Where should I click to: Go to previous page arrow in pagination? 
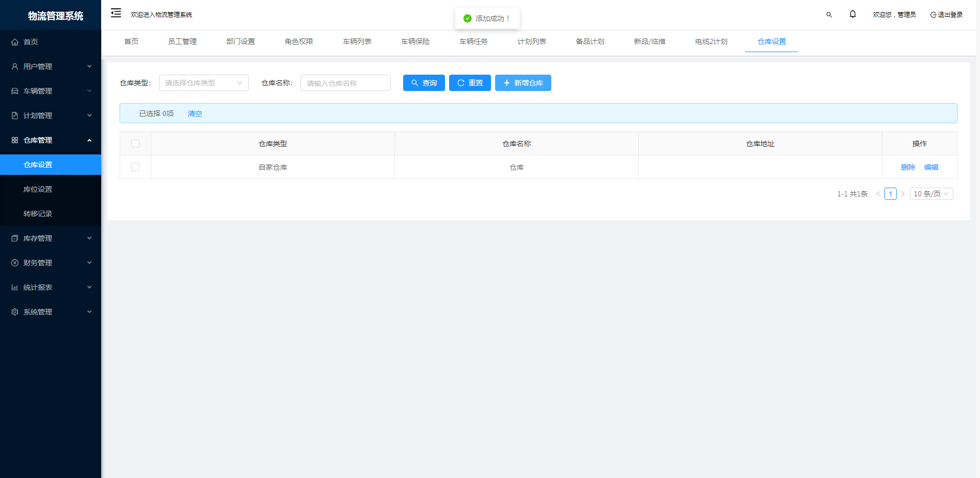click(x=878, y=194)
